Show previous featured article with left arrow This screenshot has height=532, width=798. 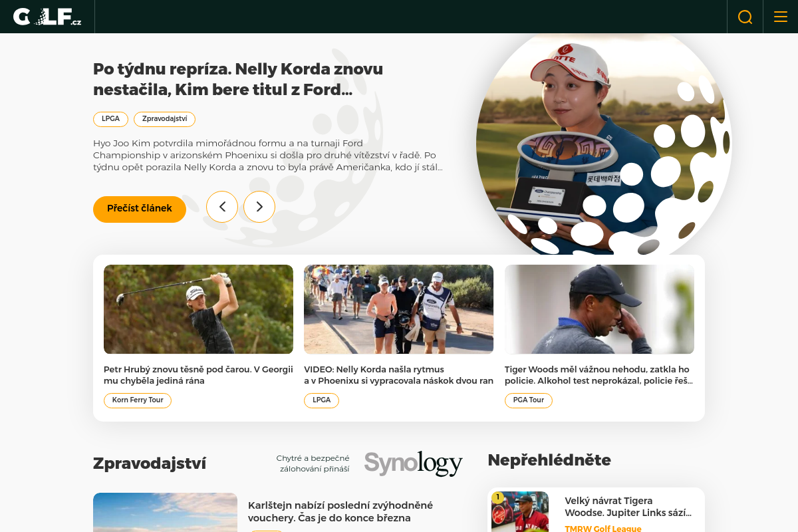tap(222, 207)
